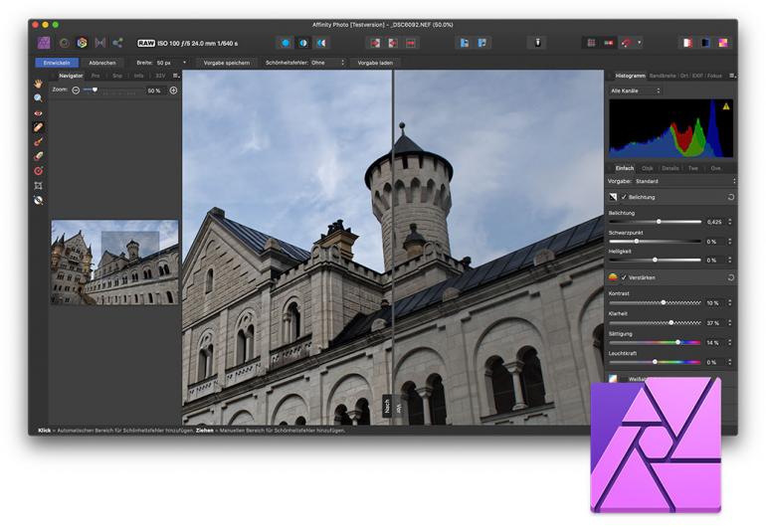Click the leftmost of three far-right toolbar icons
766x532 pixels.
687,43
